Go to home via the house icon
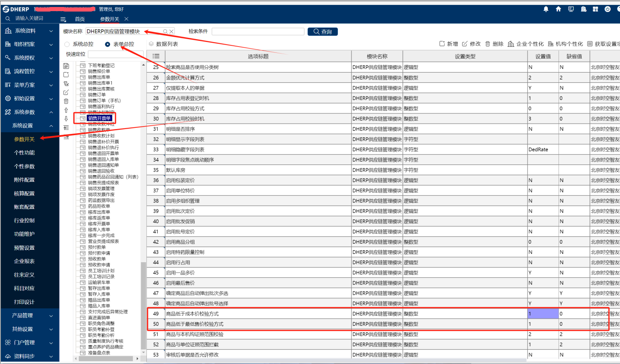The height and width of the screenshot is (364, 620). (x=558, y=9)
